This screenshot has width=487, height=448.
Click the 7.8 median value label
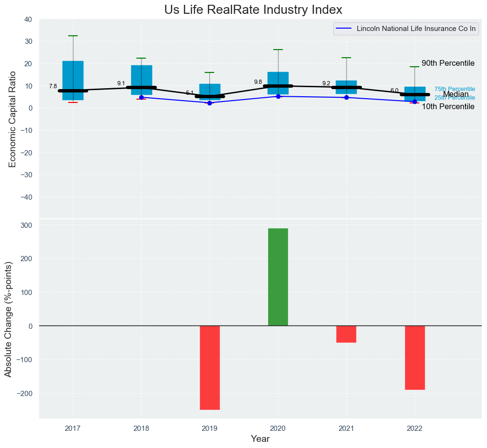[52, 86]
